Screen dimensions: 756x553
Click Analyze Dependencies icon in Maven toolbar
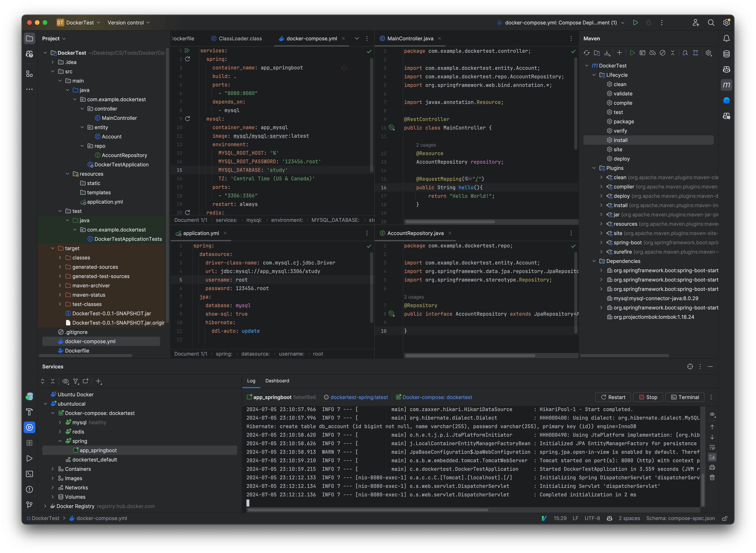click(x=685, y=53)
